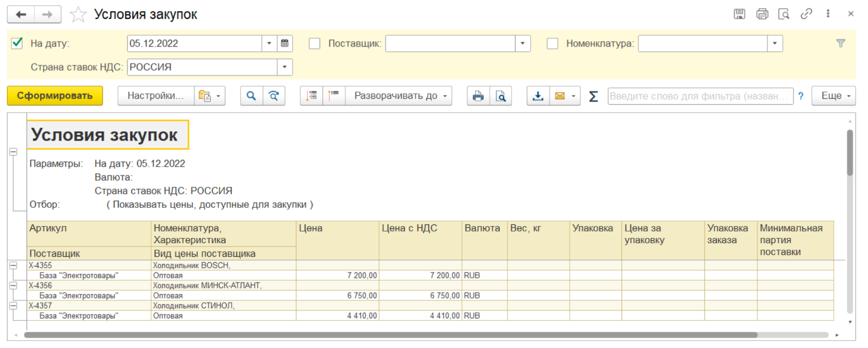The height and width of the screenshot is (348, 868).
Task: Uncheck the 'На дату' checkbox
Action: coord(17,43)
